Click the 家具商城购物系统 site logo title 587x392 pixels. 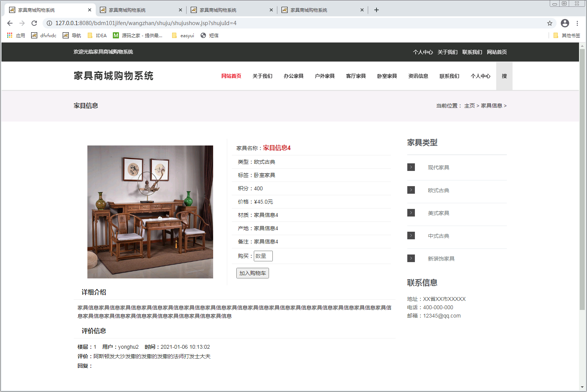pyautogui.click(x=113, y=76)
